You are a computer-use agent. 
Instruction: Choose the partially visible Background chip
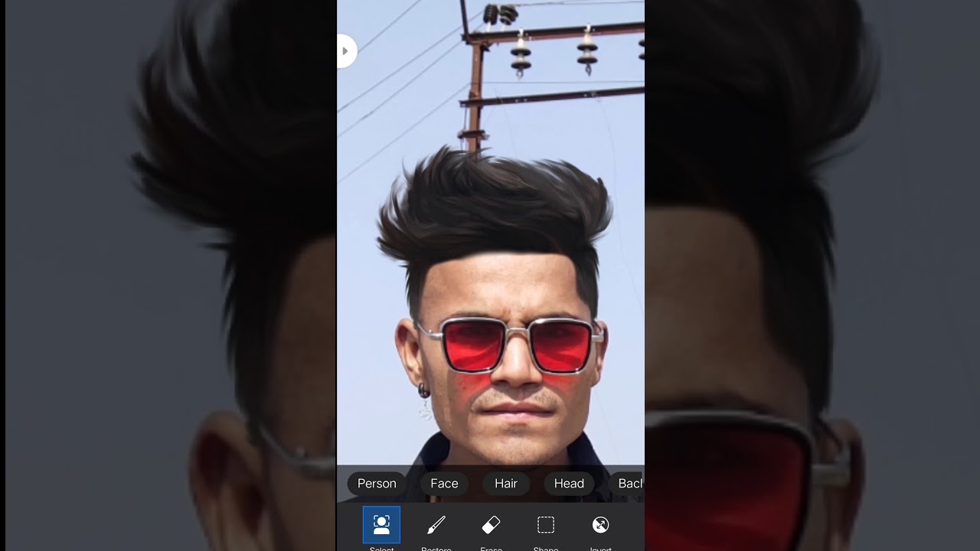(627, 484)
